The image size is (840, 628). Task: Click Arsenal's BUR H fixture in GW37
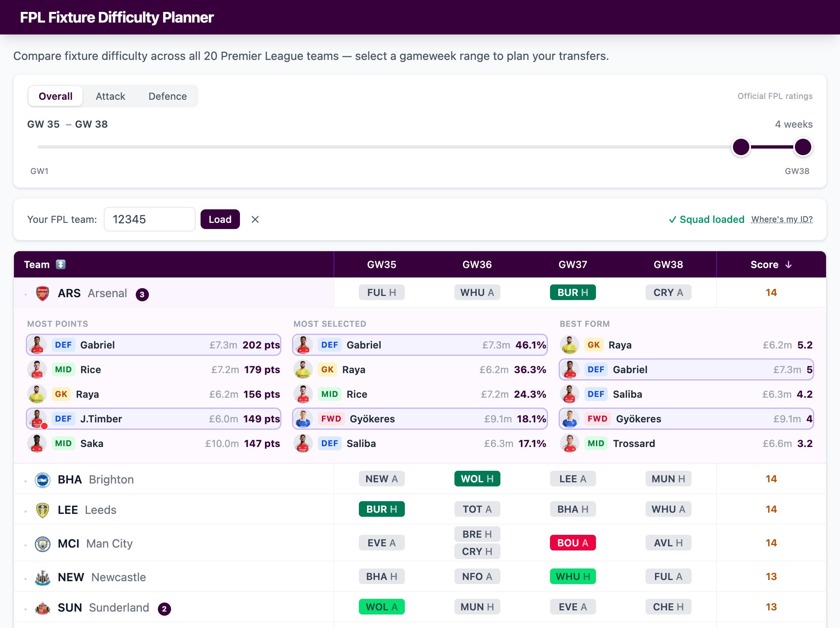pyautogui.click(x=573, y=293)
